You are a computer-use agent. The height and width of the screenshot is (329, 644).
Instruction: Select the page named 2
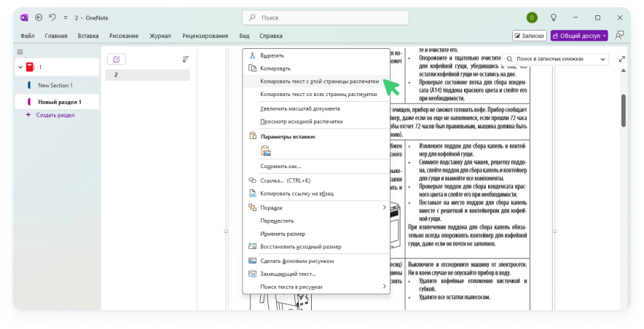147,75
